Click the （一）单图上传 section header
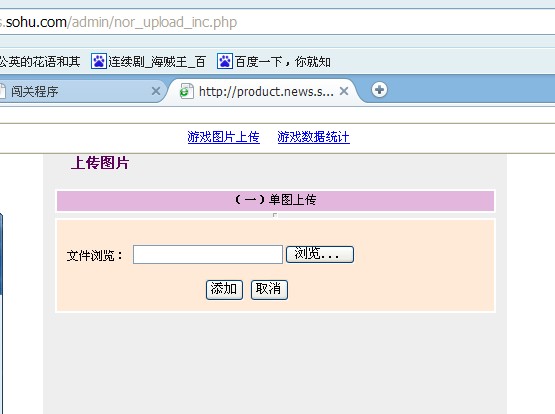Image resolution: width=555 pixels, height=414 pixels. pyautogui.click(x=275, y=201)
